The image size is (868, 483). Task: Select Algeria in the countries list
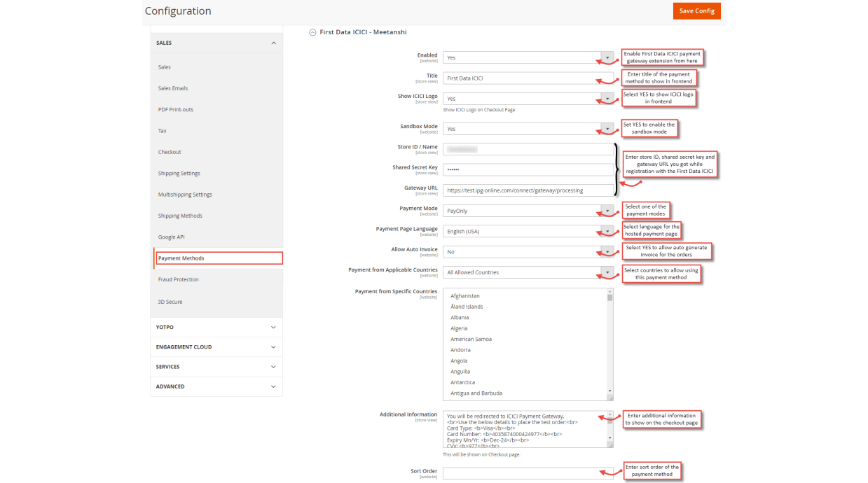pos(459,328)
